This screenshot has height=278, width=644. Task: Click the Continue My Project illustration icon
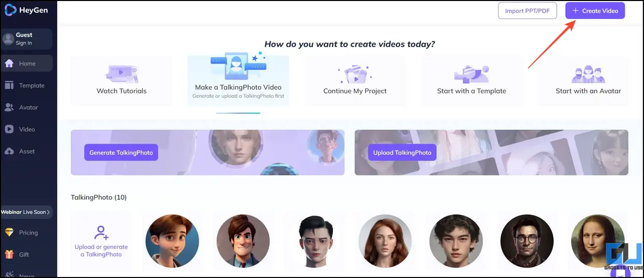(x=355, y=74)
